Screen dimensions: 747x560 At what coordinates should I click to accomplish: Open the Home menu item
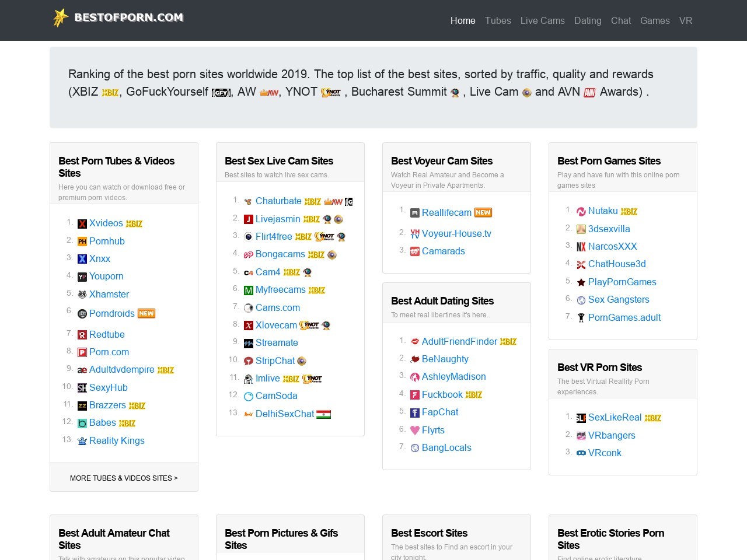point(463,20)
